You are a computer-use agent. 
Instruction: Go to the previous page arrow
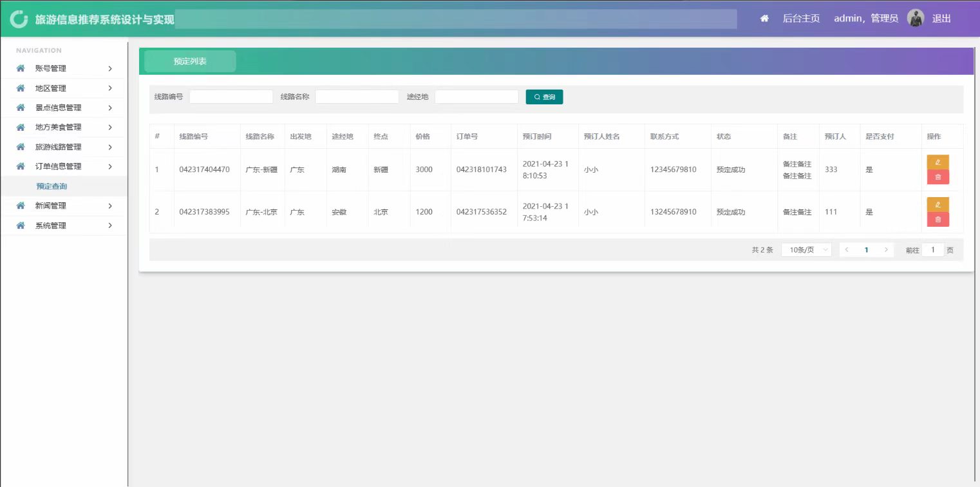point(847,250)
